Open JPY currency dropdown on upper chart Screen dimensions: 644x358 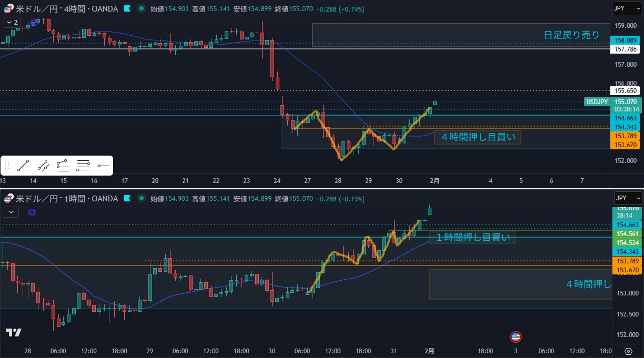pos(628,8)
